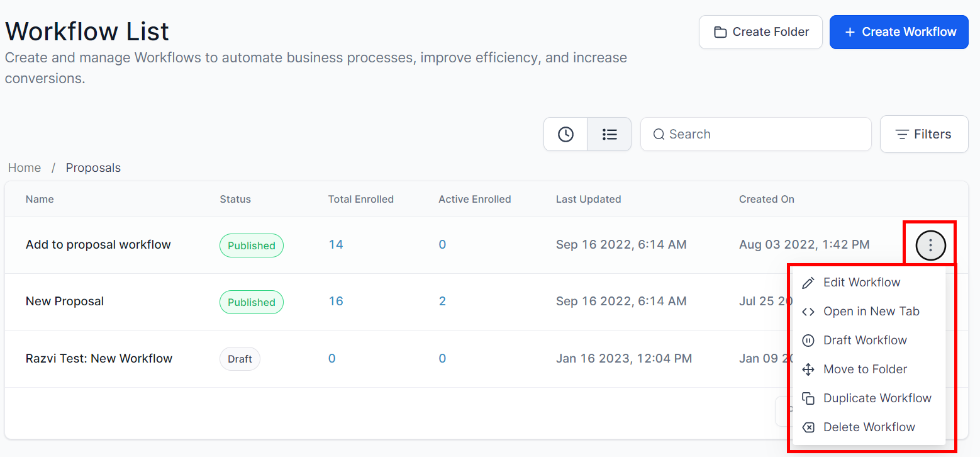The image size is (980, 457).
Task: Click the Search input field
Action: 761,134
